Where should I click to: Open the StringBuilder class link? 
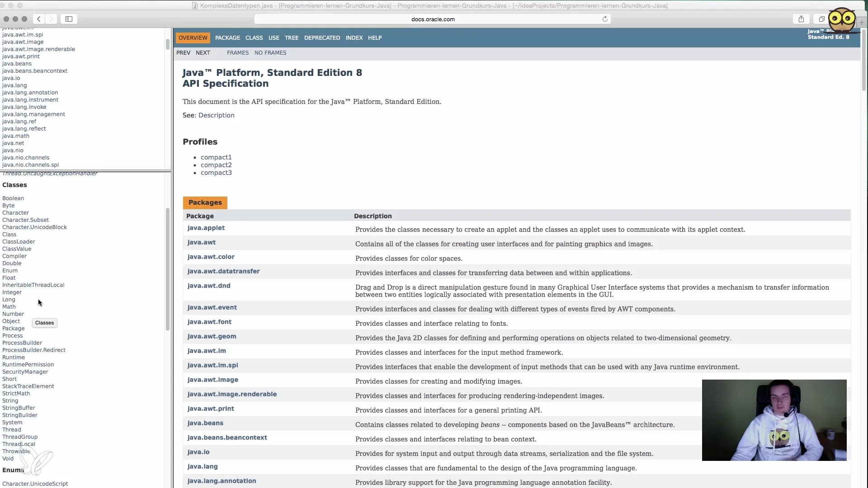click(x=20, y=415)
